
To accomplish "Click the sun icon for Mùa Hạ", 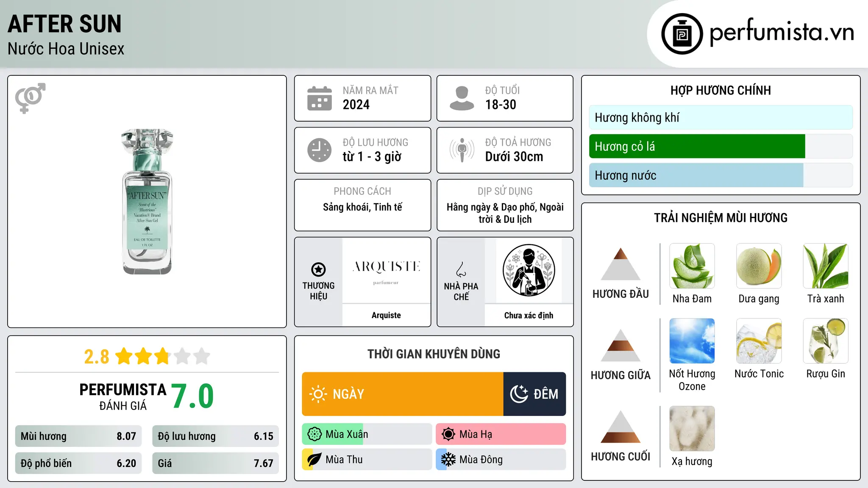I will point(448,434).
